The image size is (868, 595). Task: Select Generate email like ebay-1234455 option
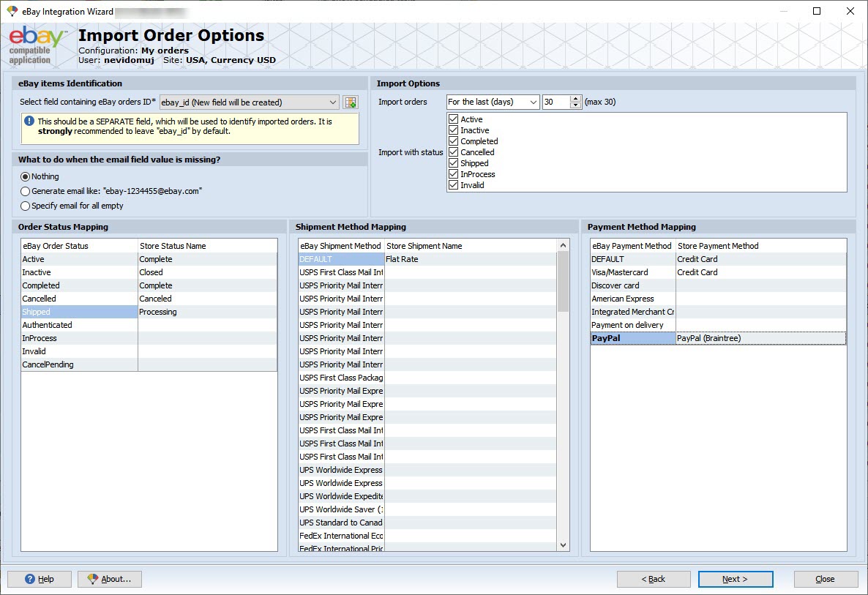(x=25, y=191)
